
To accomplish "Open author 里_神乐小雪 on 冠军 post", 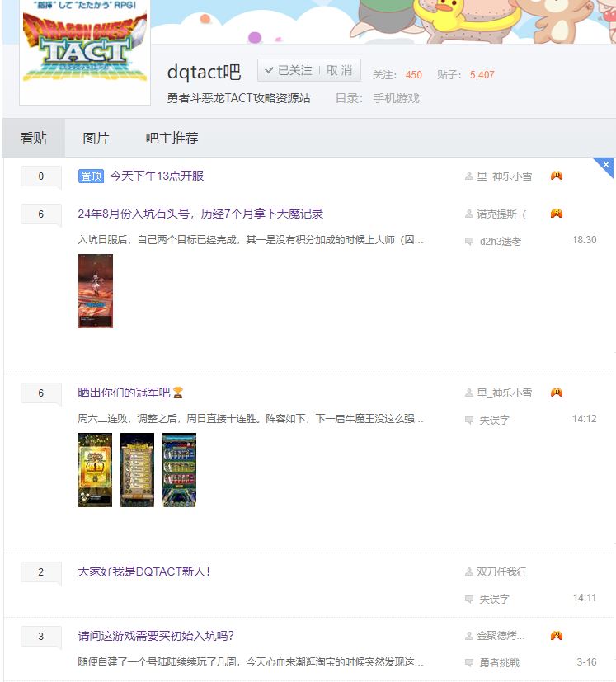I will [x=504, y=393].
